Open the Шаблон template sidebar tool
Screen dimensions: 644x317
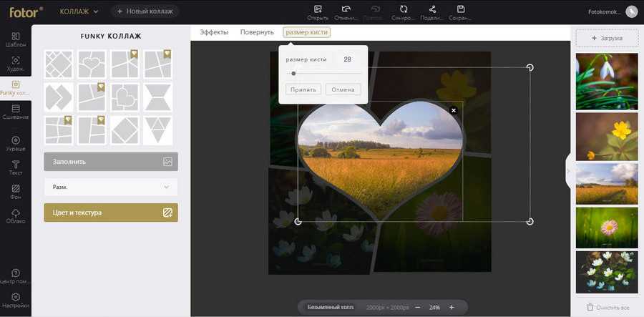[x=16, y=39]
